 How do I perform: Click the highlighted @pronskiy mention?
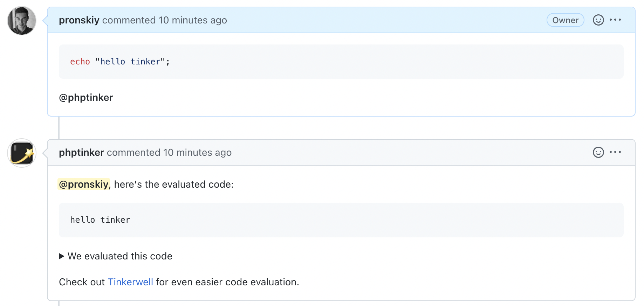(84, 185)
